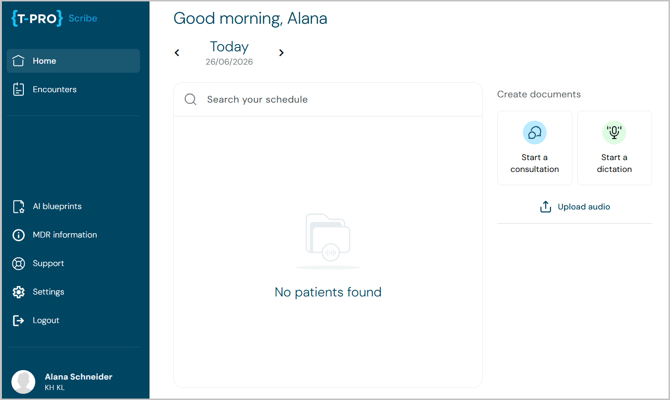Open the Today date picker heading
The height and width of the screenshot is (400, 670).
[229, 47]
